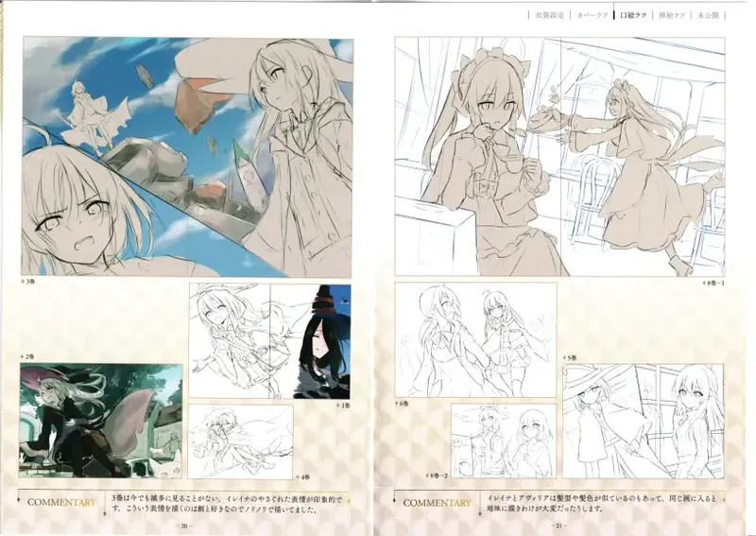The image size is (756, 536).
Task: Select the 未公開 section tab
Action: 708,15
